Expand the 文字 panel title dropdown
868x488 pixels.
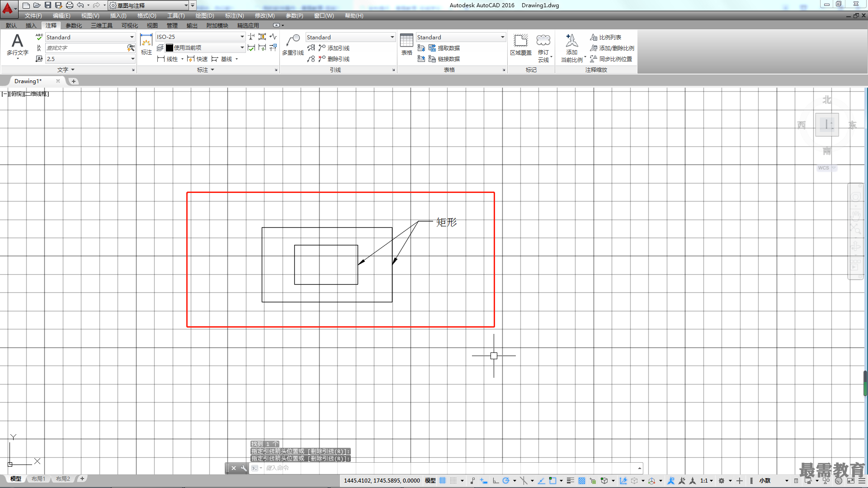pos(66,70)
